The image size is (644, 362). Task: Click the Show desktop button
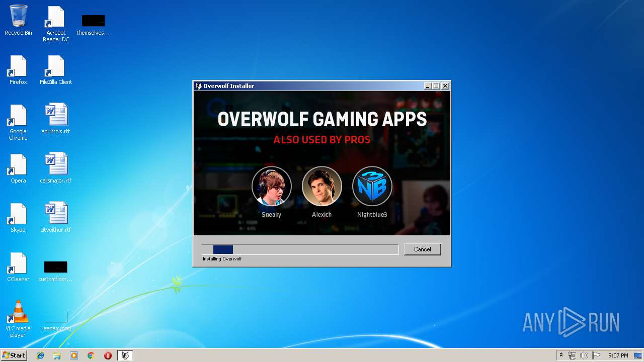click(x=639, y=355)
